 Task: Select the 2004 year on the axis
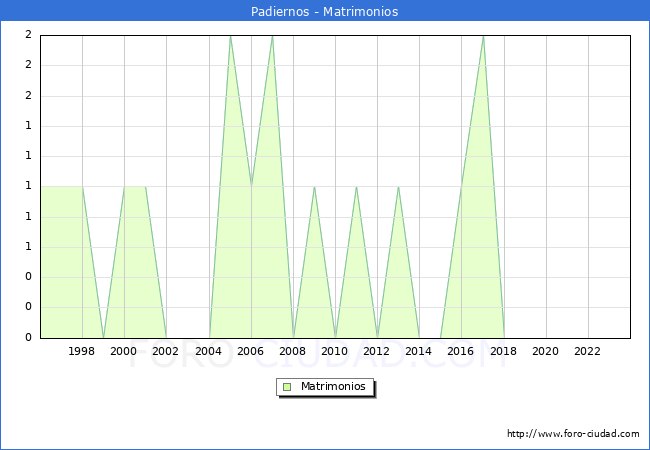coord(208,351)
